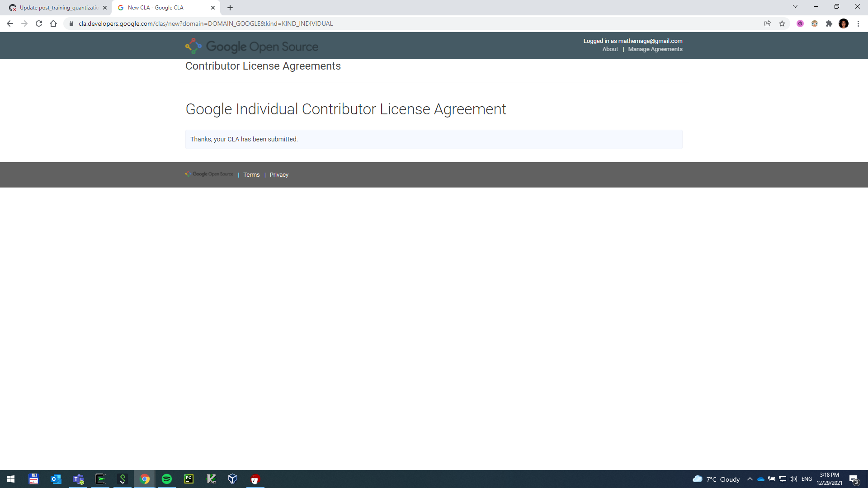Launch Vim from the taskbar
This screenshot has height=488, width=868.
[x=211, y=479]
